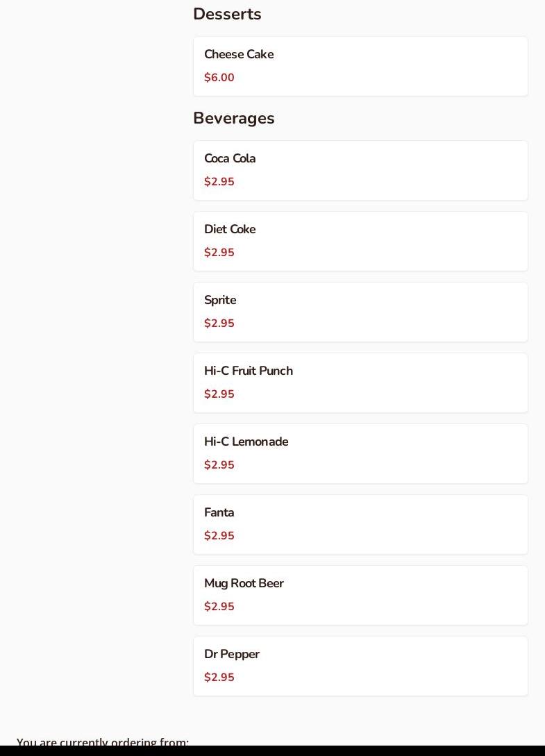Click the price under Fanta
Screen dimensions: 545x756
coord(219,536)
